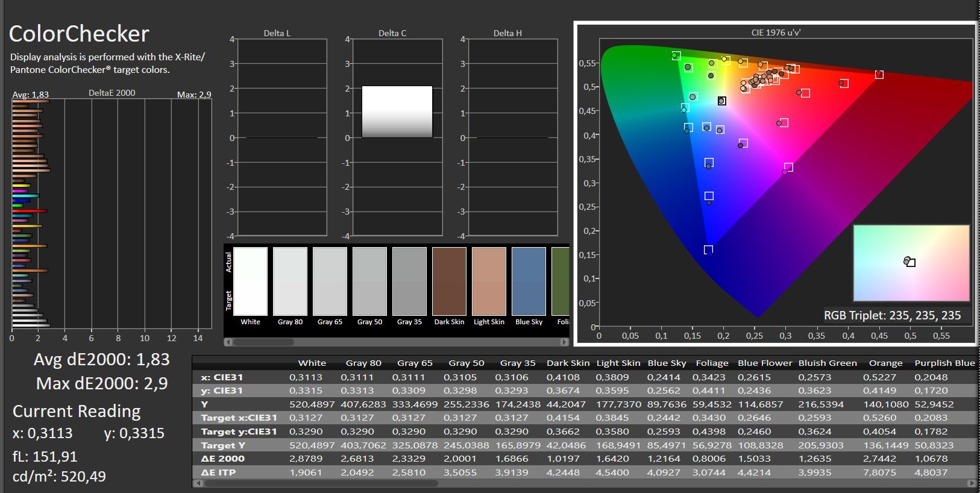
Task: Click the data table's left scroll arrow
Action: pyautogui.click(x=196, y=483)
